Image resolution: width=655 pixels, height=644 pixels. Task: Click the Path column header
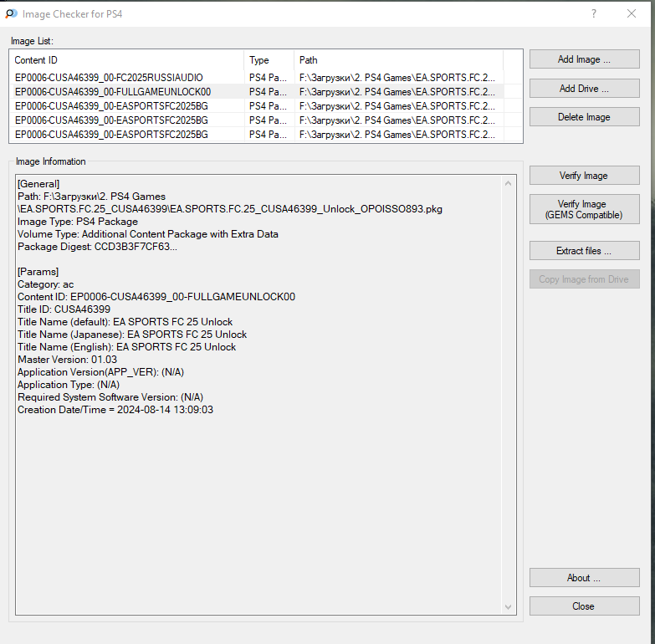pyautogui.click(x=398, y=60)
